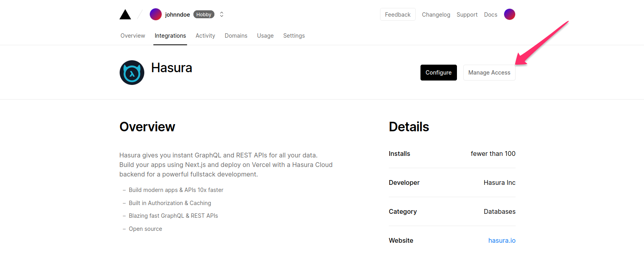644x259 pixels.
Task: Click the Manage Access button
Action: point(489,73)
